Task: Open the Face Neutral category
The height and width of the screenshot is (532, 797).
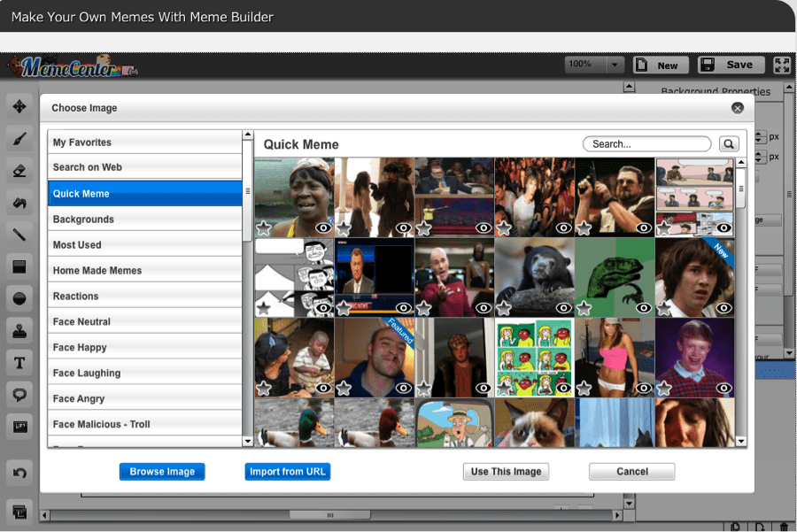Action: 145,321
